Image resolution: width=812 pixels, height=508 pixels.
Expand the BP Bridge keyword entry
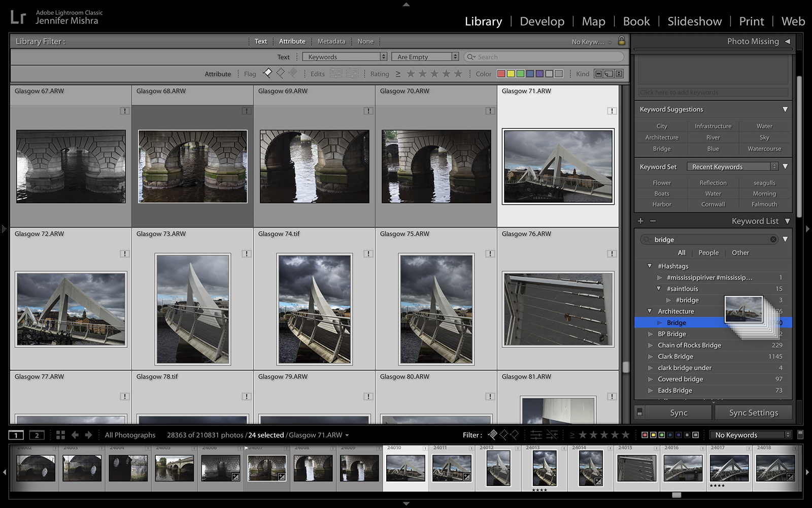650,334
